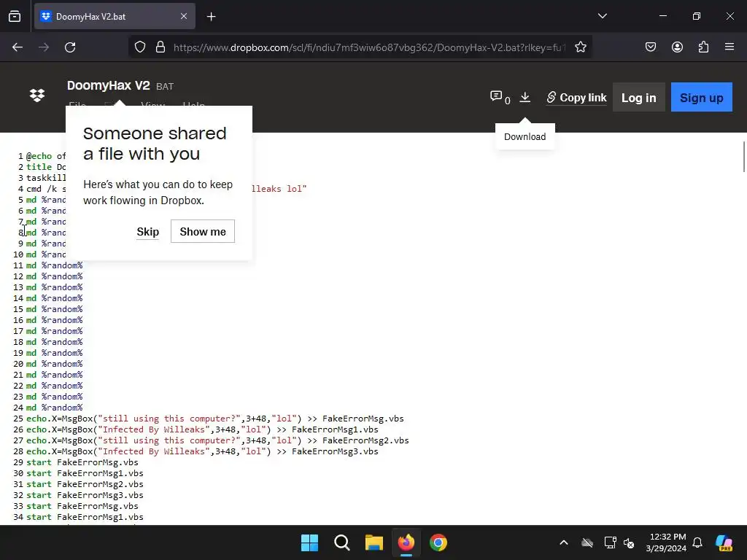Open File Explorer from taskbar
The image size is (747, 560).
coord(374,542)
